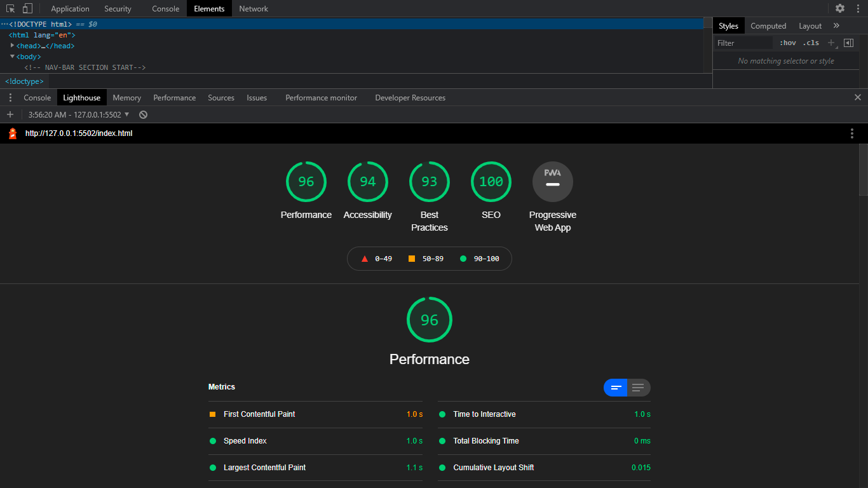Expand the Speed Index metric row
Screen dimensions: 868x488
pyautogui.click(x=315, y=441)
